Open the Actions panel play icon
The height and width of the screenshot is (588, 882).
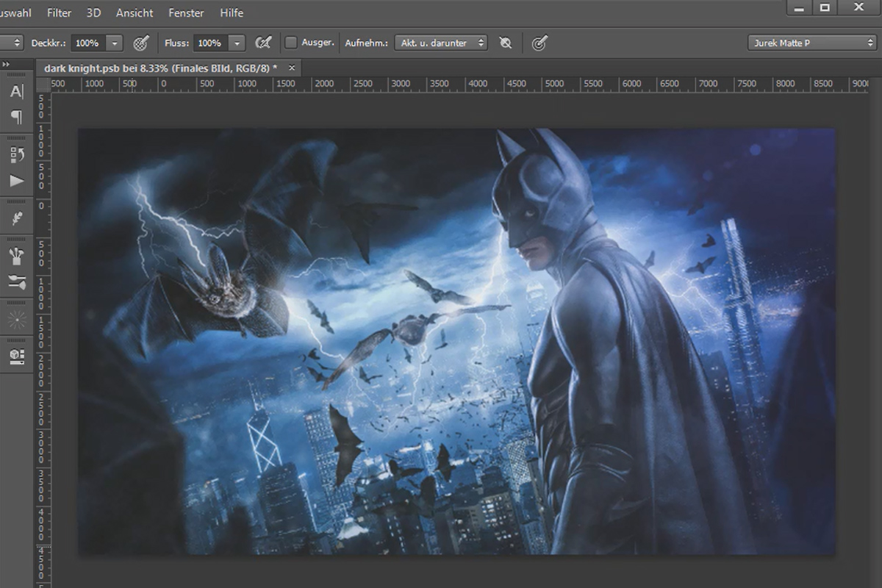click(17, 181)
